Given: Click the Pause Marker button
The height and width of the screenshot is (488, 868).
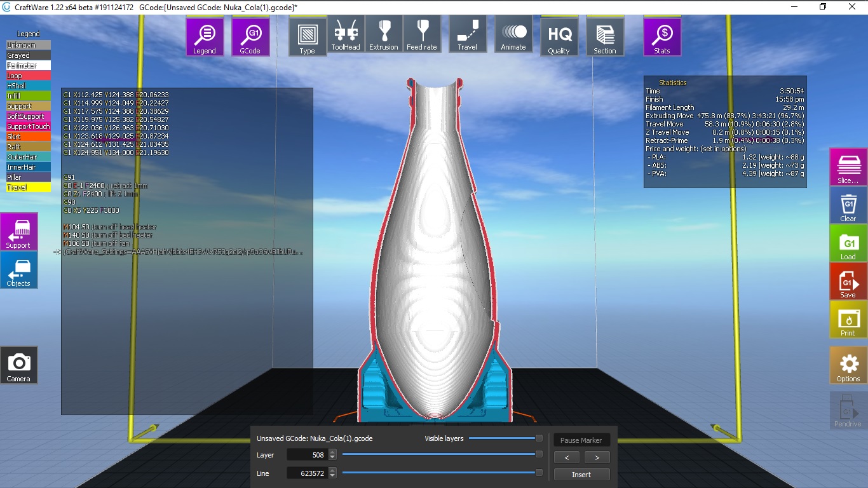Looking at the screenshot, I should click(x=581, y=440).
